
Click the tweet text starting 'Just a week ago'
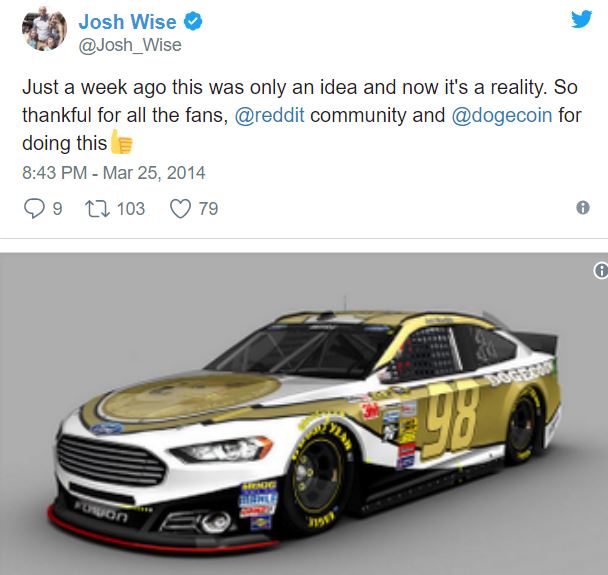[x=302, y=116]
